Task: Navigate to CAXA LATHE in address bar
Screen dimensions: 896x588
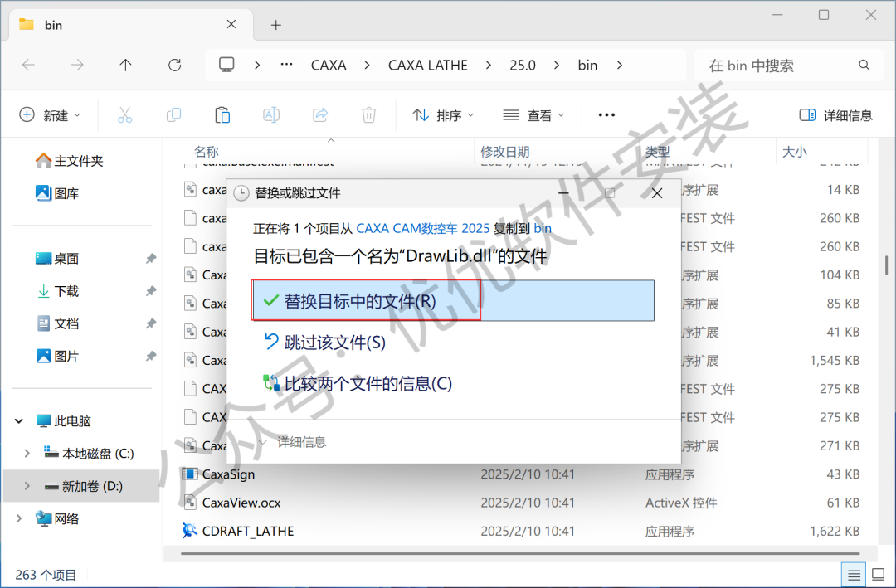Action: pos(428,66)
